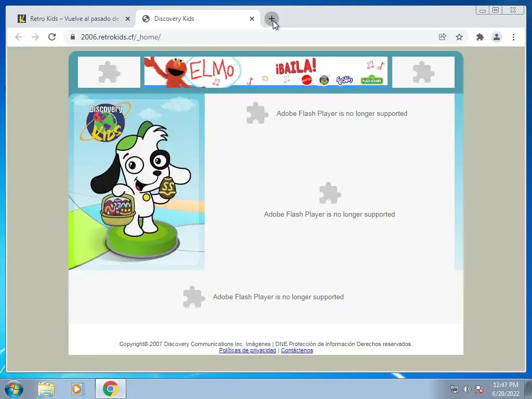Viewport: 532px width, 399px height.
Task: Open the Chrome profile avatar
Action: click(x=496, y=37)
